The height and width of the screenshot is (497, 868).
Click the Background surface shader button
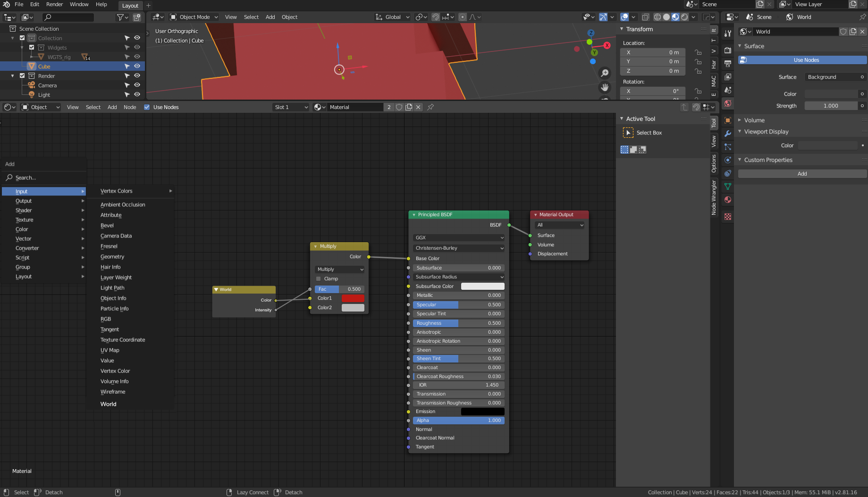click(835, 77)
